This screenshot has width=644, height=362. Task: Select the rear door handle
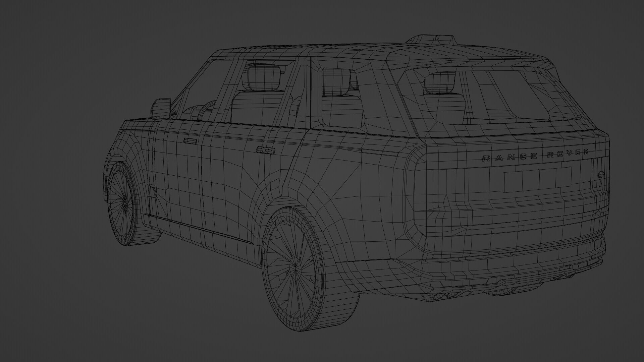tap(266, 150)
